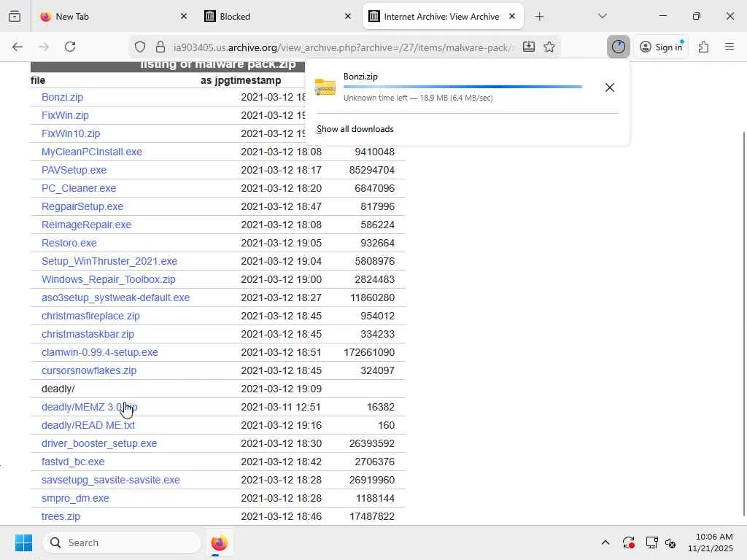Open PC_Cleaner.exe link
This screenshot has width=747, height=560.
coord(79,188)
